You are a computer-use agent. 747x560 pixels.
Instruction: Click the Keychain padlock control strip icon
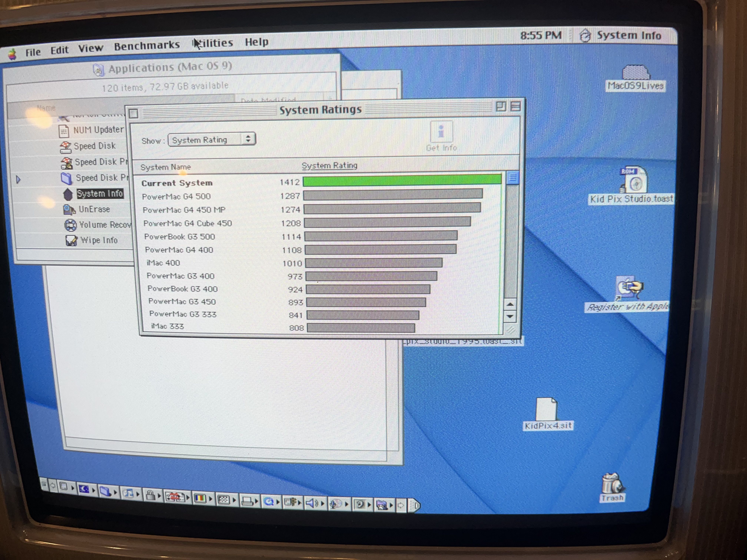(x=151, y=495)
